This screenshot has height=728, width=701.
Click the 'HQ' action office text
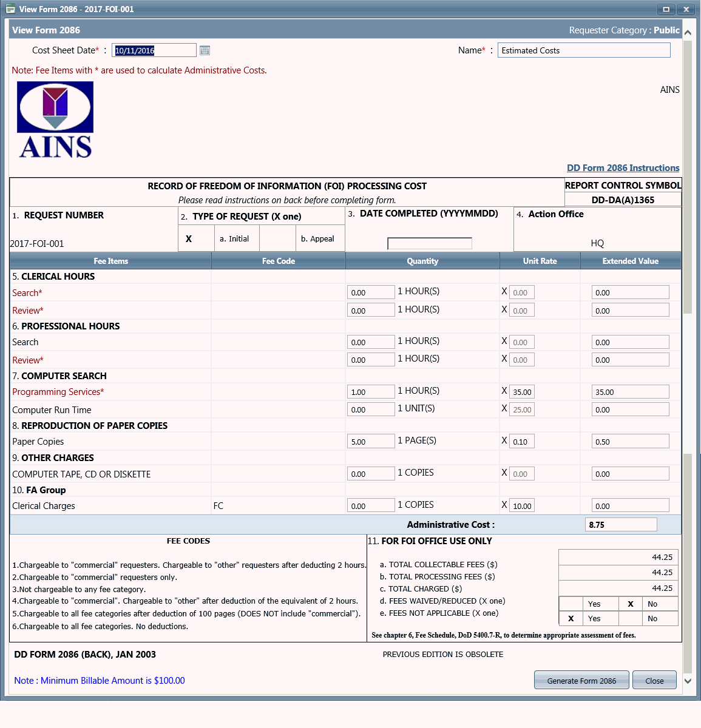click(x=597, y=243)
